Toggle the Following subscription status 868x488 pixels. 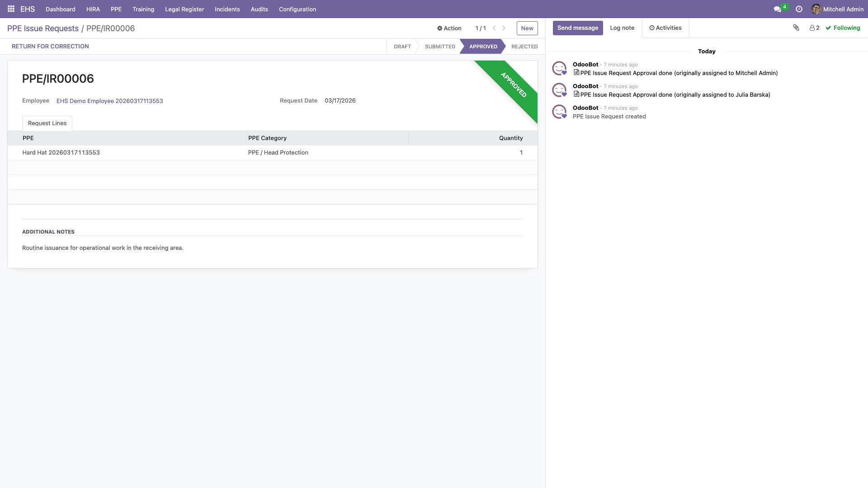[x=843, y=28]
